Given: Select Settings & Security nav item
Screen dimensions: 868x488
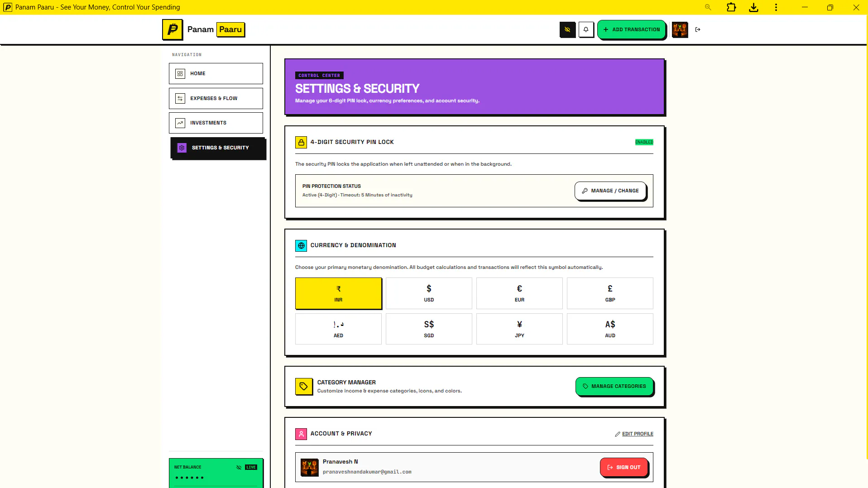Looking at the screenshot, I should tap(218, 148).
